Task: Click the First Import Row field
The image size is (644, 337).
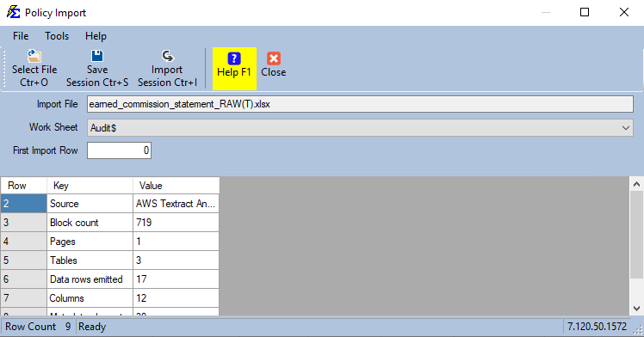Action: (119, 150)
